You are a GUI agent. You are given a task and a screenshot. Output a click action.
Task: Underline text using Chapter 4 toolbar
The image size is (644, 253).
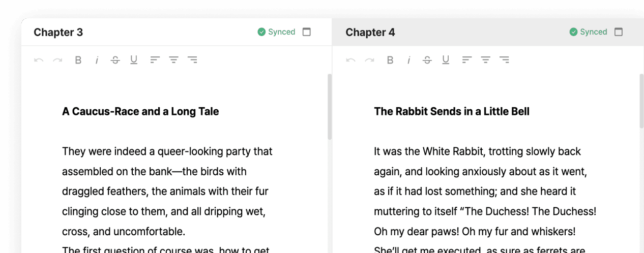[446, 60]
